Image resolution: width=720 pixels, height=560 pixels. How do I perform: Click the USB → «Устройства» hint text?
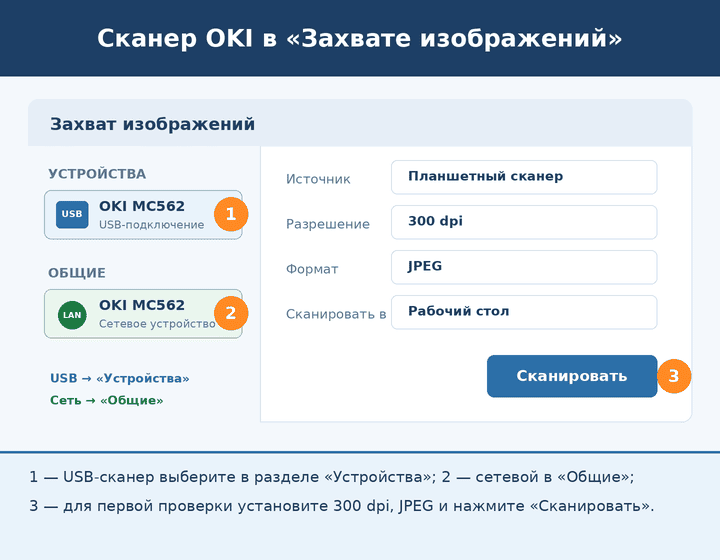click(120, 378)
